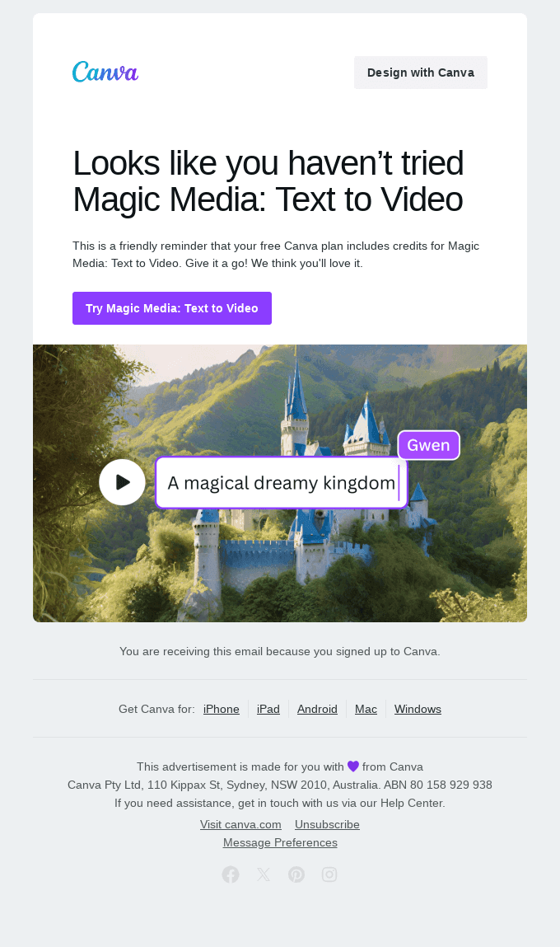
Task: Follow the Visit canva.com link
Action: 240,824
